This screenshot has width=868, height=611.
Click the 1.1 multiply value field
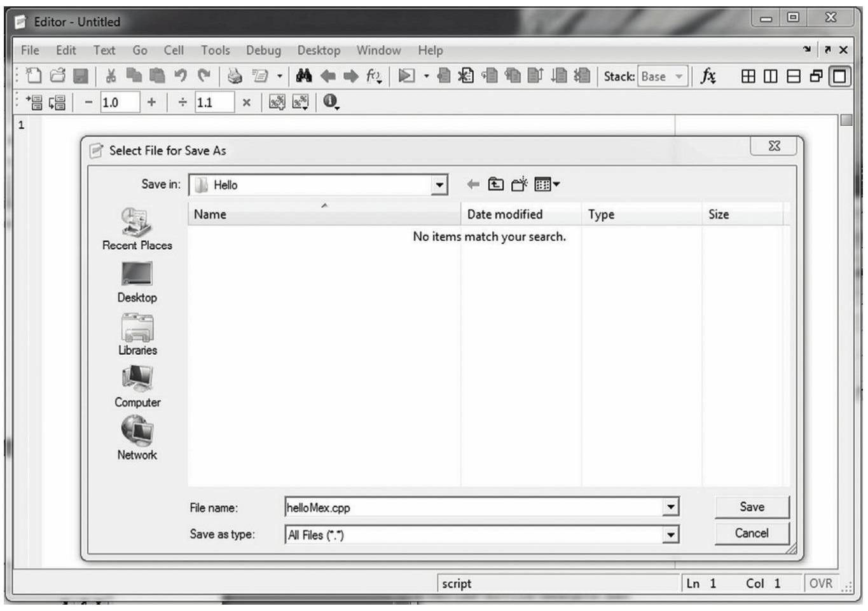click(x=215, y=102)
